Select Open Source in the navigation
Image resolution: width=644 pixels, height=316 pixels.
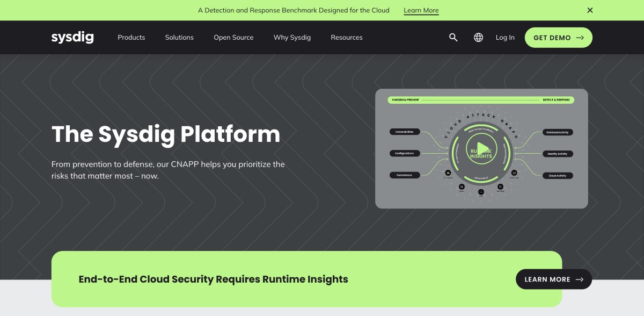pos(233,37)
